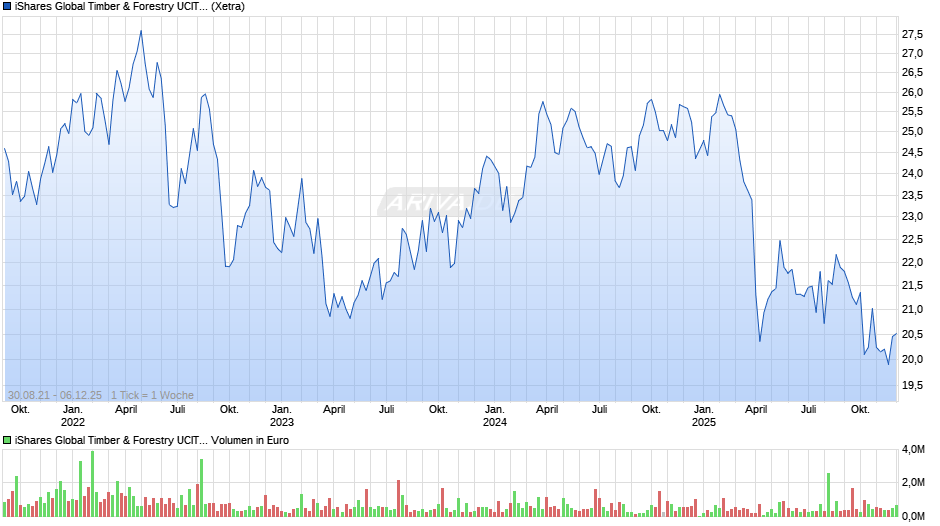Click the 4,0M volume axis label

tap(913, 449)
